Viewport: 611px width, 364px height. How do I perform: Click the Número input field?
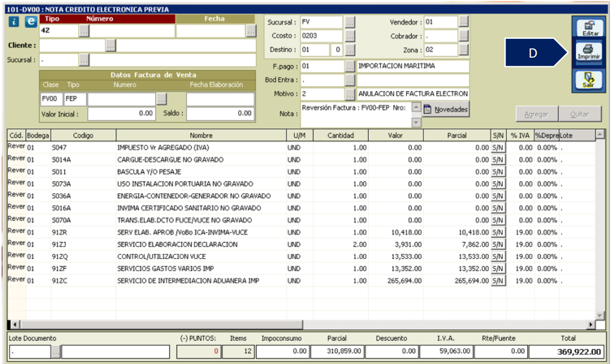(133, 31)
